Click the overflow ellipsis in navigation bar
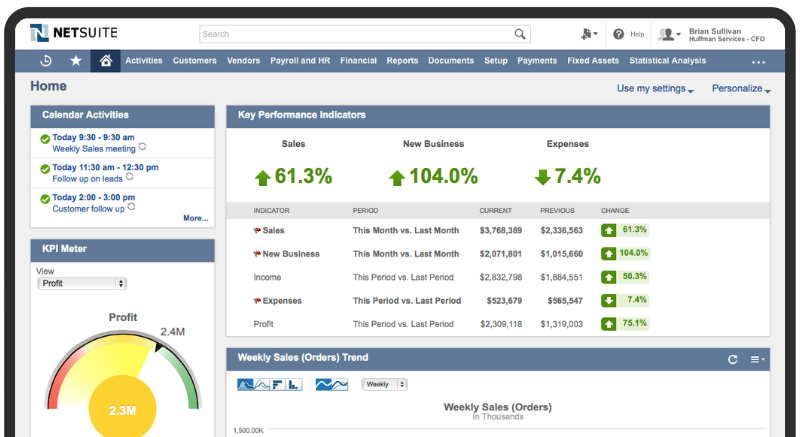This screenshot has width=800, height=437. (x=758, y=62)
